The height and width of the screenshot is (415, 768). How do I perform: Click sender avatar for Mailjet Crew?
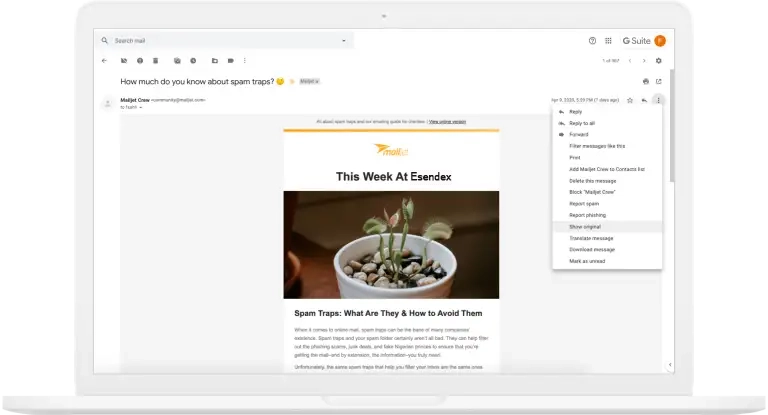[108, 103]
